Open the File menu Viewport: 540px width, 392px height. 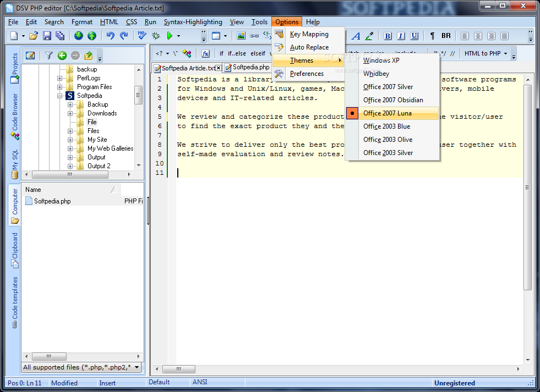click(x=13, y=22)
